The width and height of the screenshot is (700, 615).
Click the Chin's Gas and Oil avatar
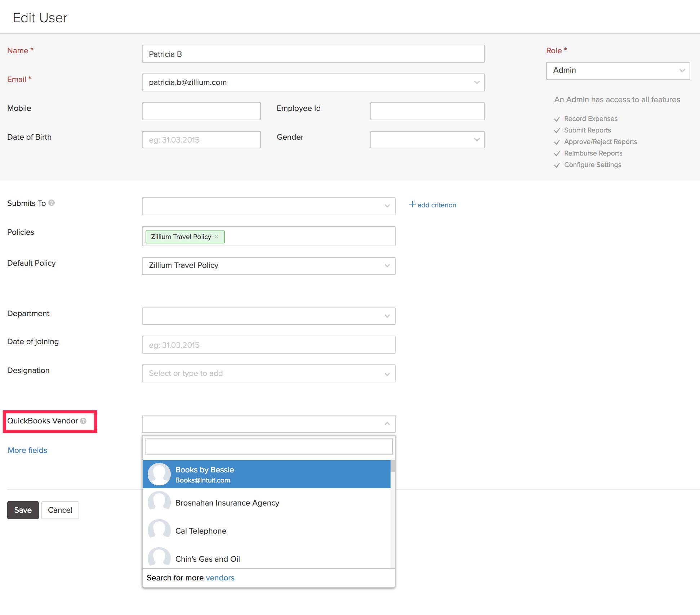[x=159, y=557]
